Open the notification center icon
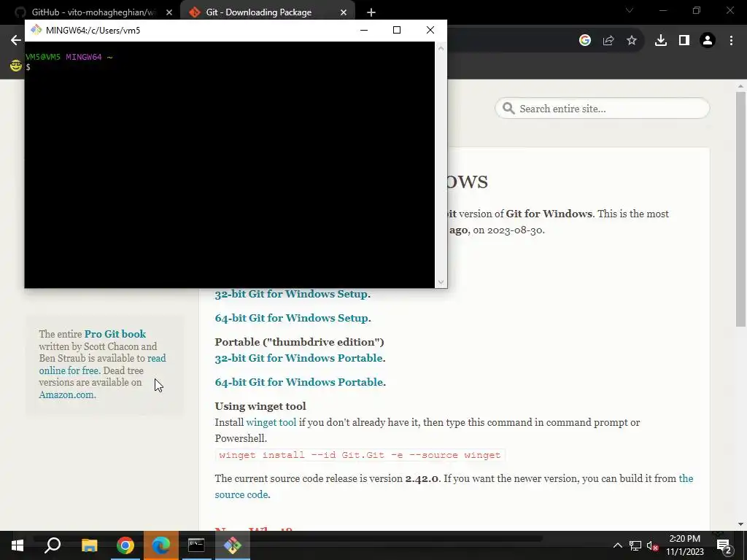Screen dimensions: 747x560 (x=724, y=545)
